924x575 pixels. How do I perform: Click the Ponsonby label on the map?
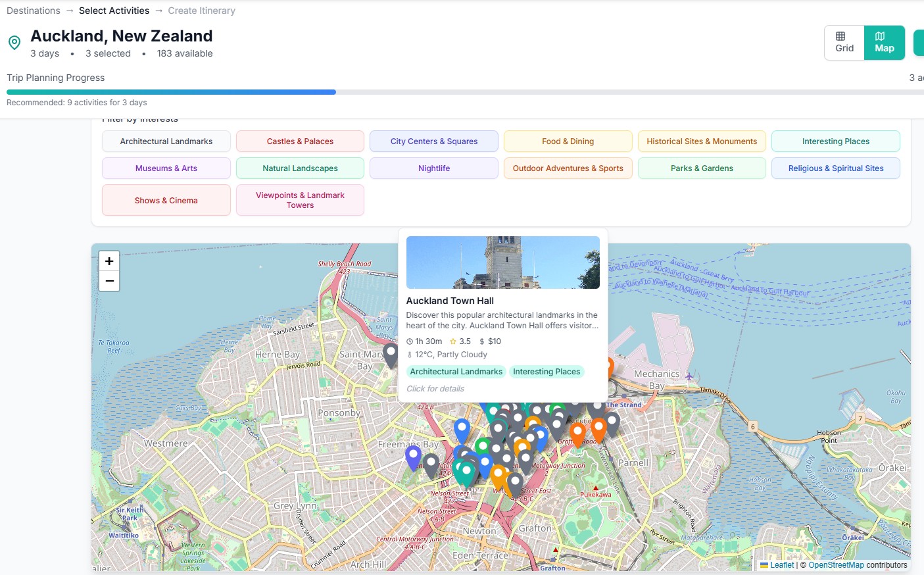339,413
